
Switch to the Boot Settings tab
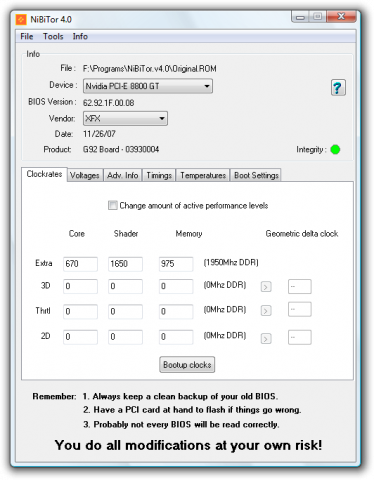point(256,175)
